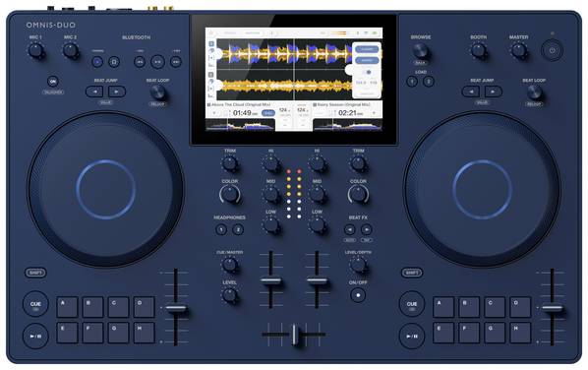Touch the right jog wheel center

point(482,190)
